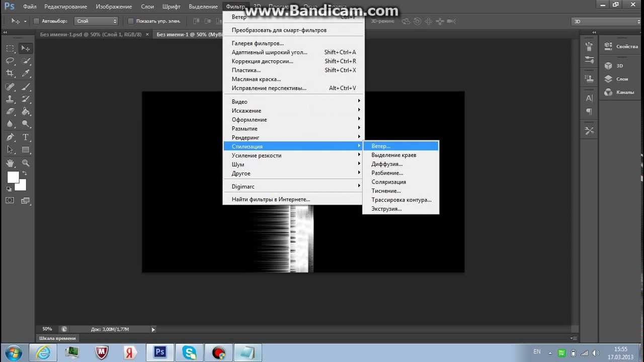Select the Hand tool
The height and width of the screenshot is (362, 644).
tap(10, 163)
